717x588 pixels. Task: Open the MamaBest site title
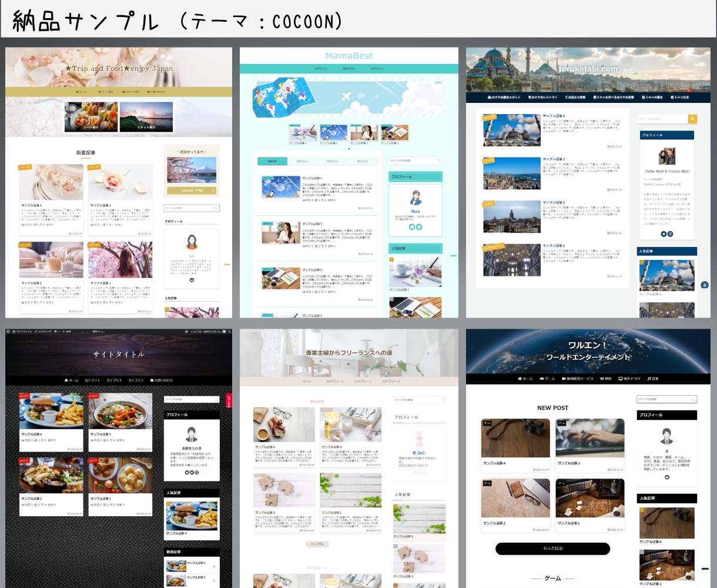click(349, 56)
